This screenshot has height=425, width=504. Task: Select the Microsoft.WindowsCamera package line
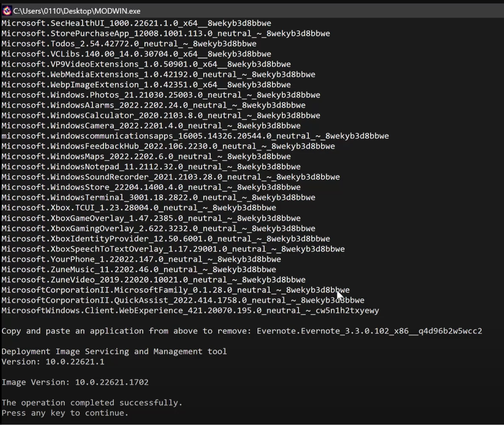click(151, 126)
